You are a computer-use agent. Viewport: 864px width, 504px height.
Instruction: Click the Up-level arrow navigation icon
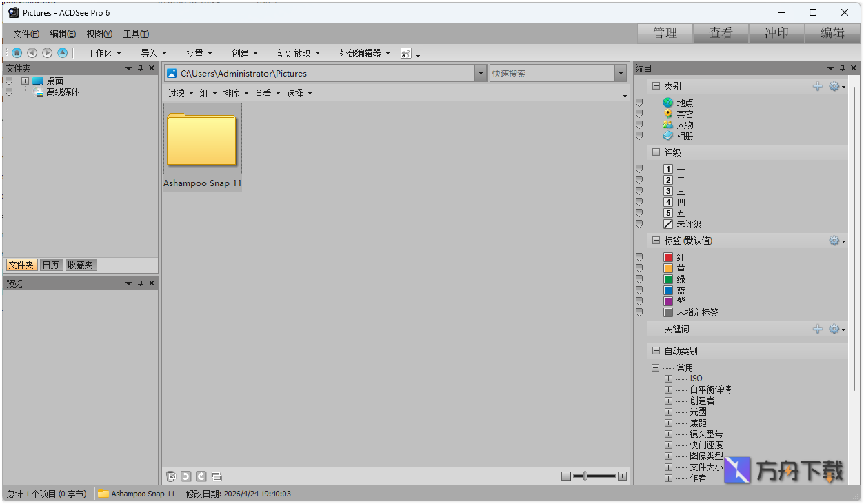[62, 52]
